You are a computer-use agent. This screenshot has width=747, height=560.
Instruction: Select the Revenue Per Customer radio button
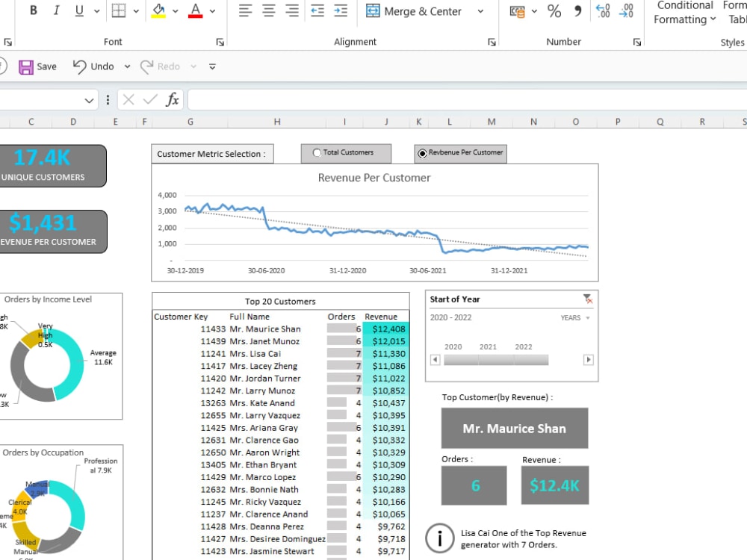tap(422, 153)
